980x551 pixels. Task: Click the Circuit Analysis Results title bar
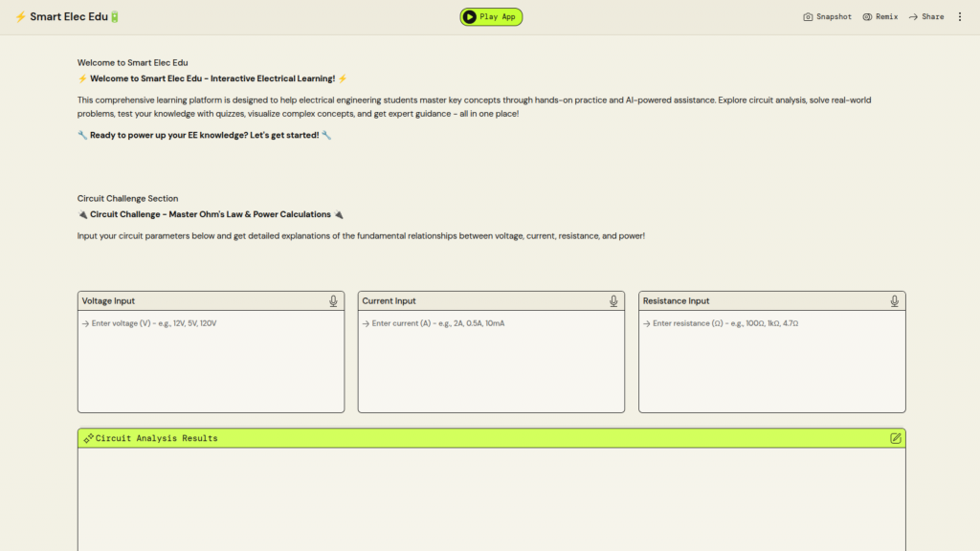(383, 438)
